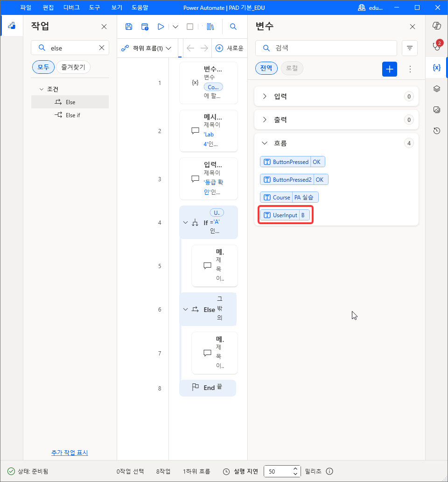448x482 pixels.
Task: Open the Copilot icon in right sidebar
Action: point(437,26)
